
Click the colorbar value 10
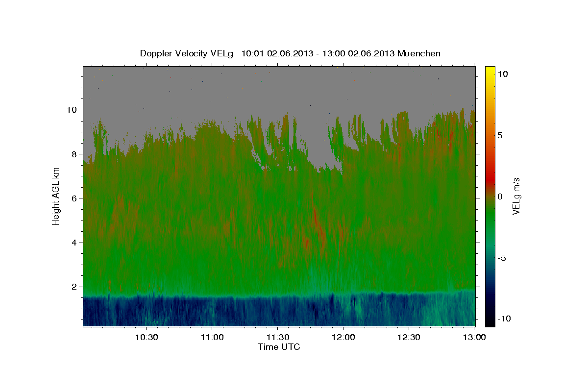(503, 74)
